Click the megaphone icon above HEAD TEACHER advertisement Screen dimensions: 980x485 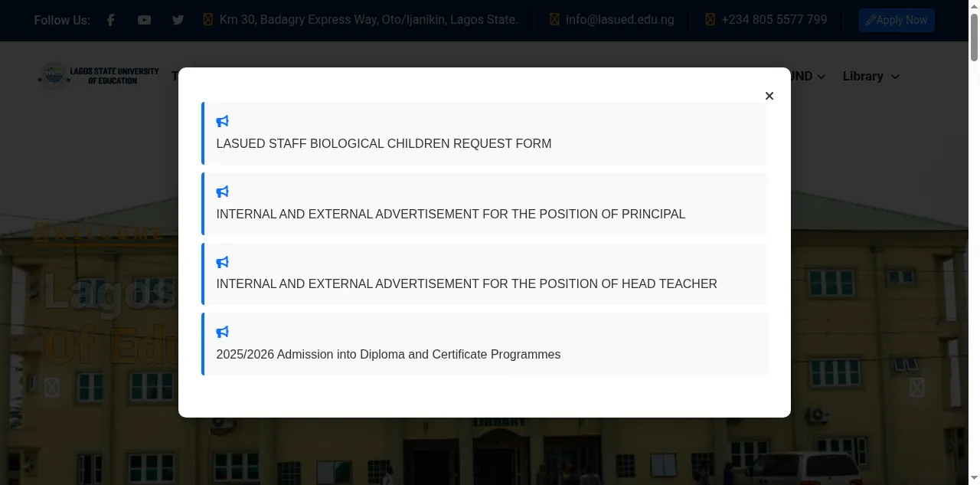tap(223, 262)
